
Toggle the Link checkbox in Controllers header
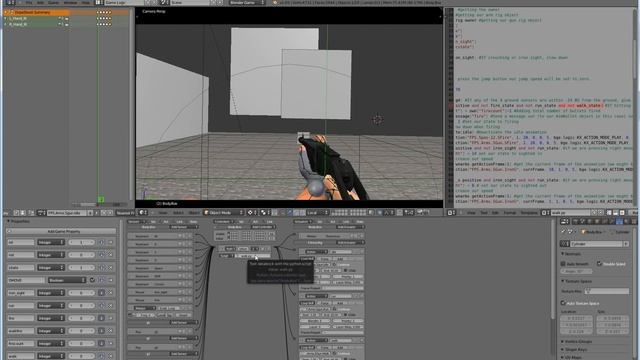tap(267, 222)
